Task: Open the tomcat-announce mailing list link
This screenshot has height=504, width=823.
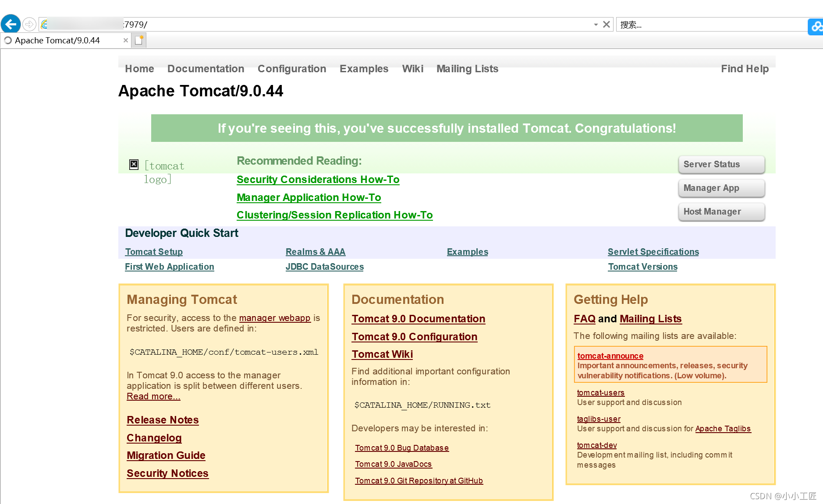Action: pyautogui.click(x=610, y=356)
